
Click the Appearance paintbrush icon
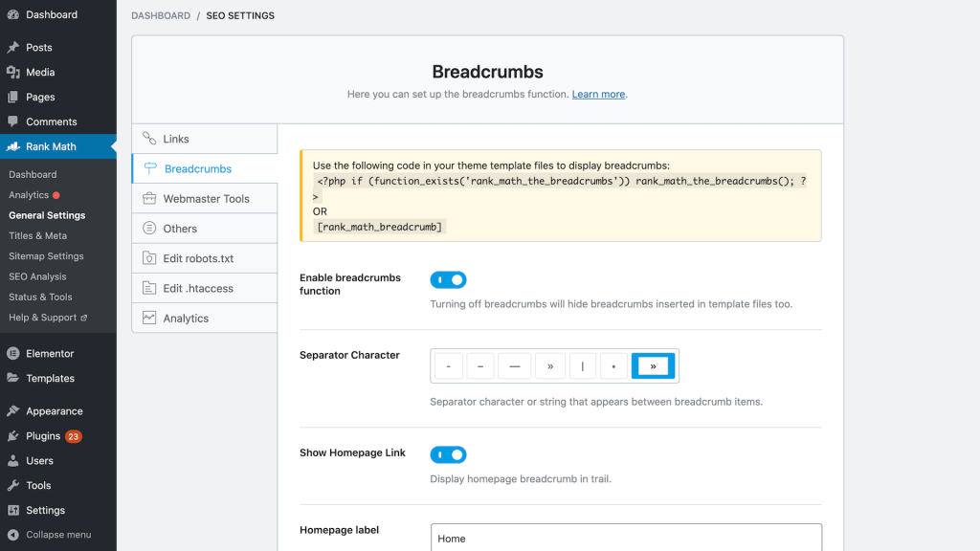coord(12,411)
